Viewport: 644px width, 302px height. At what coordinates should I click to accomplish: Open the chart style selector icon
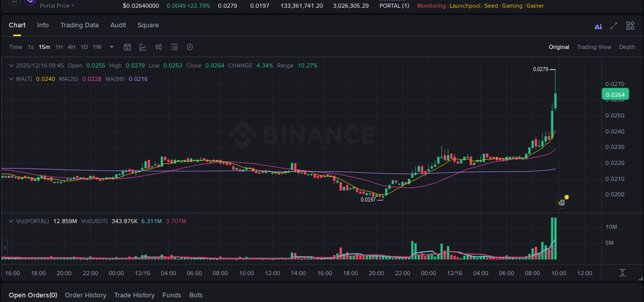coord(143,47)
